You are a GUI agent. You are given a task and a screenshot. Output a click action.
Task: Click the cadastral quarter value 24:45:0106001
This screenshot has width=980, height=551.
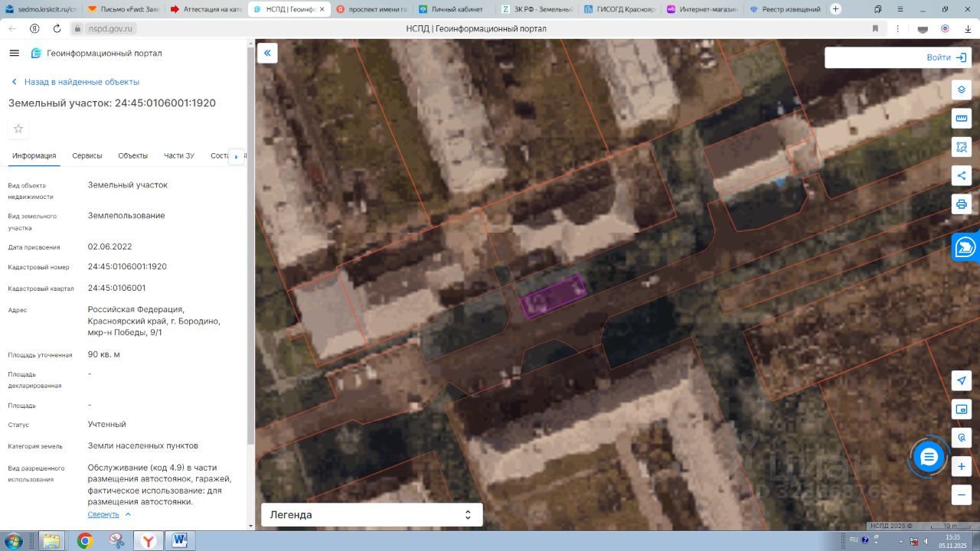coord(116,289)
